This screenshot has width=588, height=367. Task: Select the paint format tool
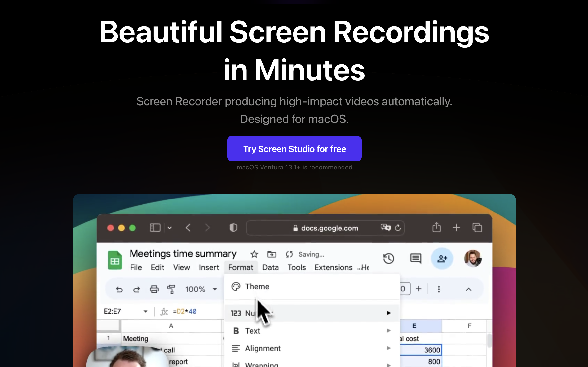172,289
